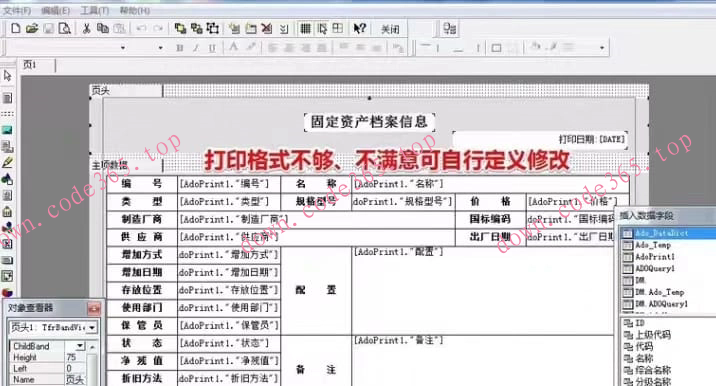
Task: Select the 制造厂商 label cell
Action: tap(142, 219)
